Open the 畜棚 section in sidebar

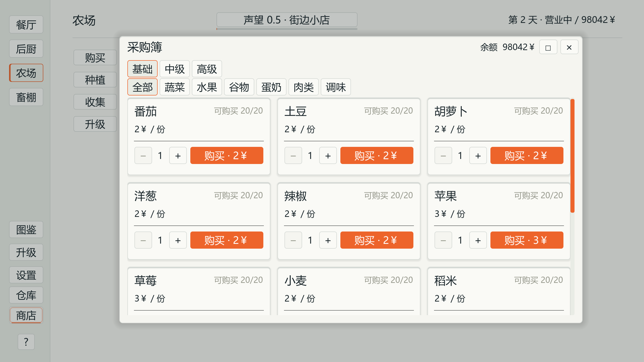(26, 97)
